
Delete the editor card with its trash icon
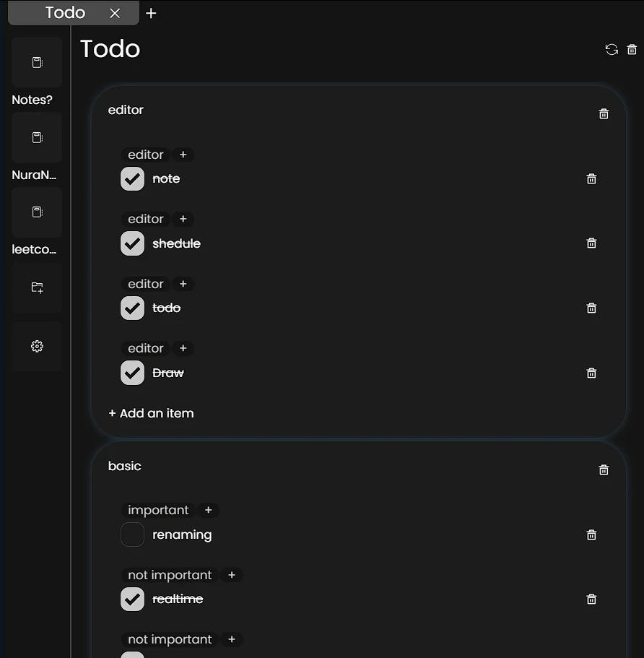[x=604, y=113]
